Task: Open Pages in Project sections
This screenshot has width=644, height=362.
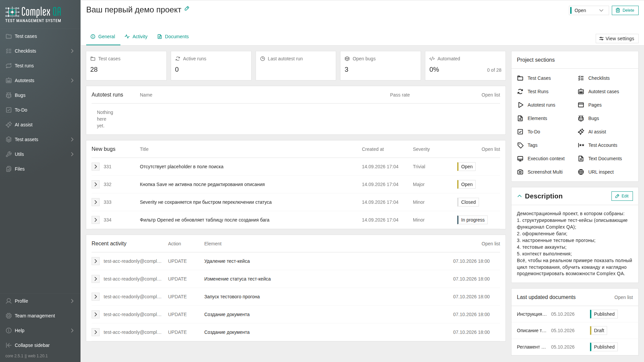Action: [x=590, y=105]
